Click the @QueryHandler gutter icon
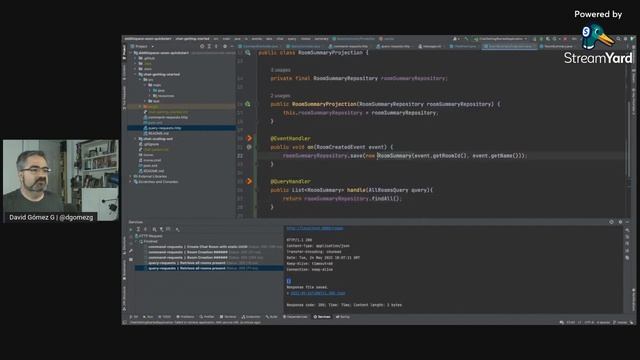The image size is (640, 360). (x=249, y=181)
